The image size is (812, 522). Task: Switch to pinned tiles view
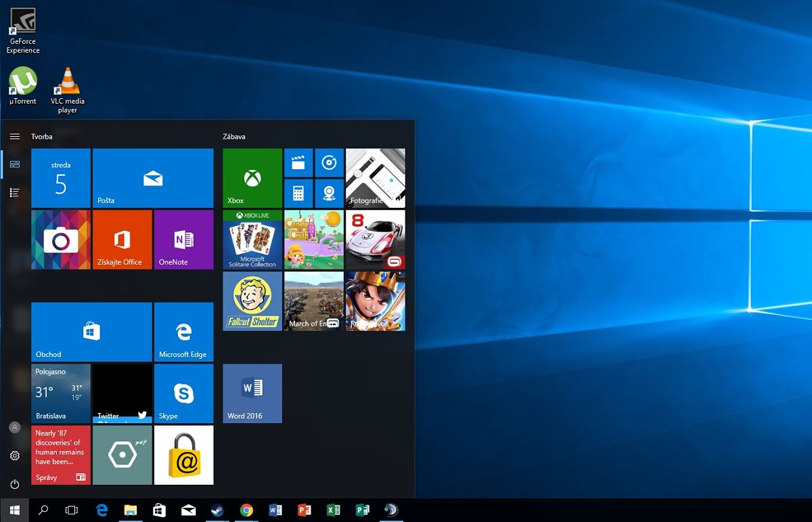point(15,165)
